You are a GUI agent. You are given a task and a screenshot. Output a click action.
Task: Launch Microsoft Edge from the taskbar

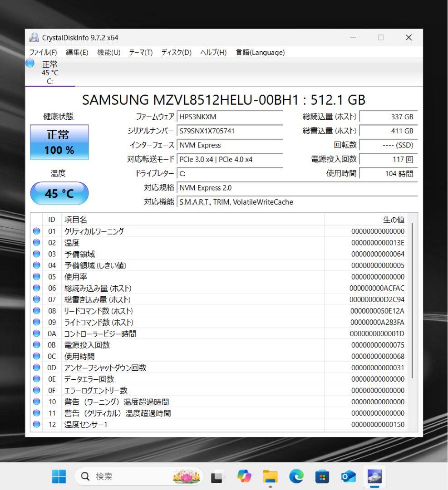point(296,476)
